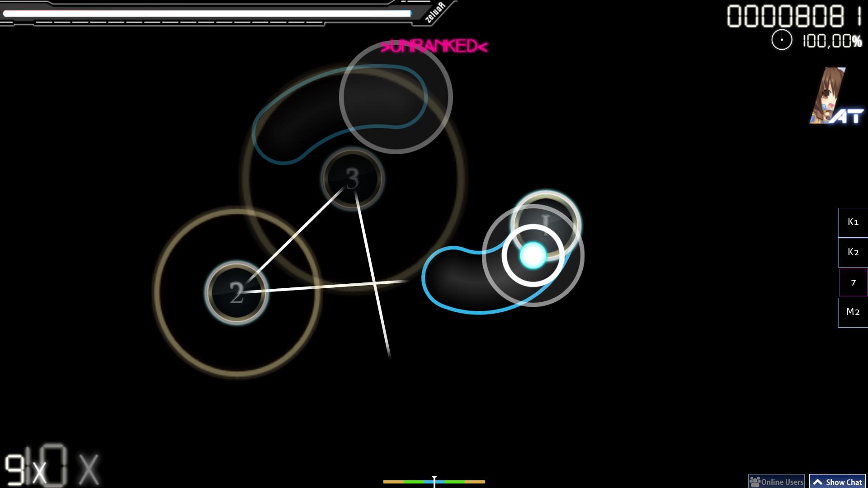Click the health bar at the top
Image resolution: width=868 pixels, height=488 pixels.
coord(207,14)
